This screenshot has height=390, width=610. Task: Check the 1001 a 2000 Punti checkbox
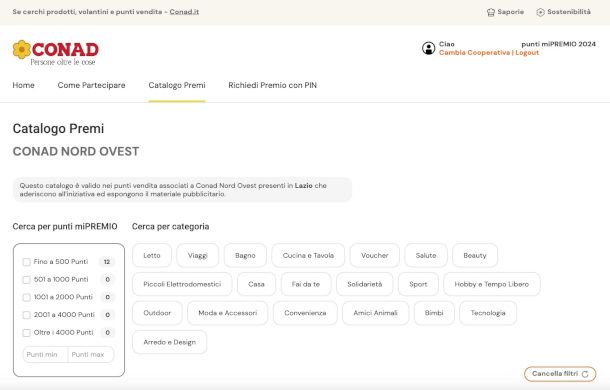click(26, 297)
